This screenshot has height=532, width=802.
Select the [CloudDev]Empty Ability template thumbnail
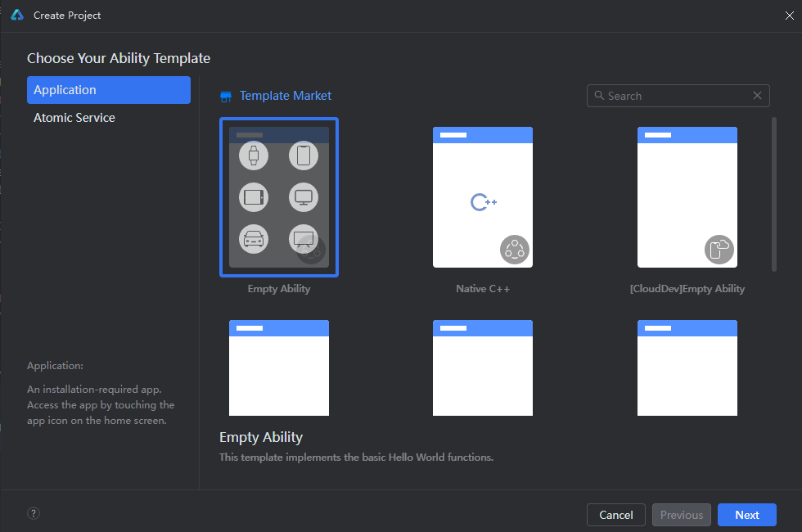(x=687, y=197)
